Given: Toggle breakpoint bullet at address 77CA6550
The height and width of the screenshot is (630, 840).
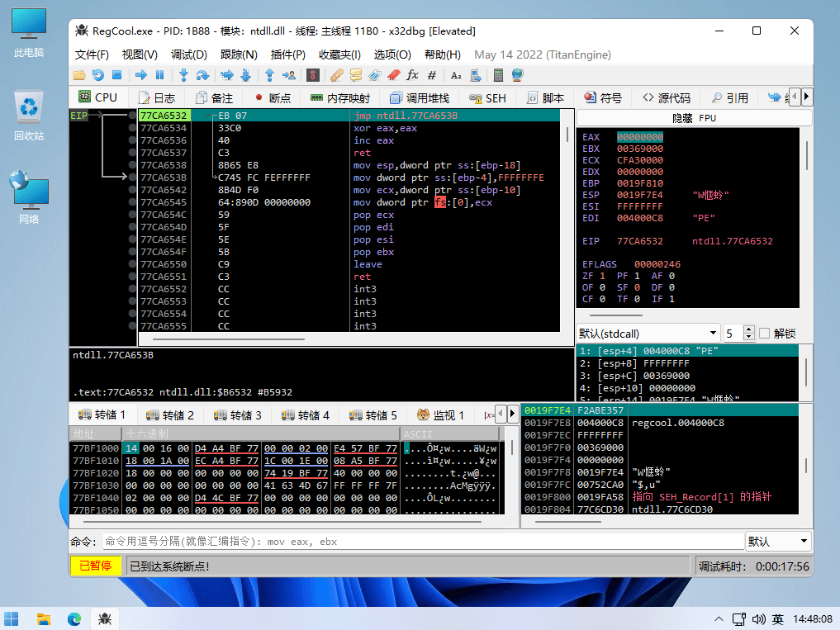Looking at the screenshot, I should [132, 264].
